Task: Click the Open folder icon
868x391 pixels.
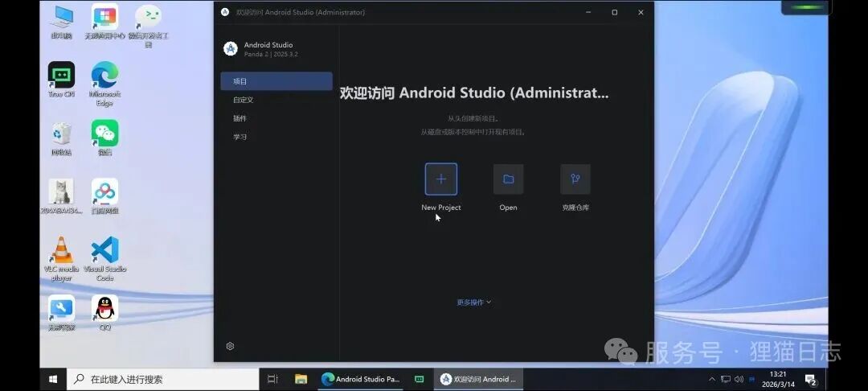Action: [508, 179]
